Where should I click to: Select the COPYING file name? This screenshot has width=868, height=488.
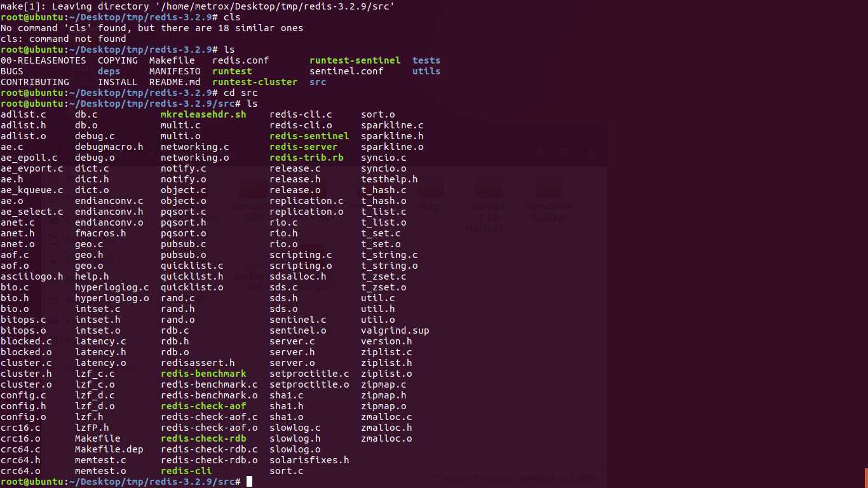click(118, 60)
